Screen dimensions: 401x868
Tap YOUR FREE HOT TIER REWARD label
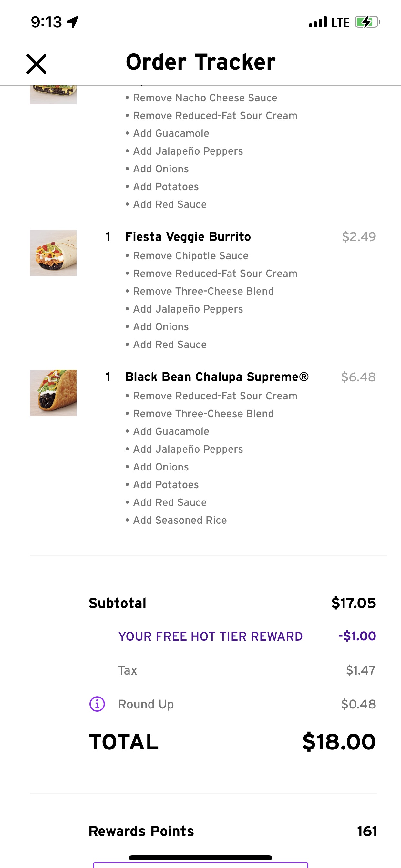tap(210, 636)
